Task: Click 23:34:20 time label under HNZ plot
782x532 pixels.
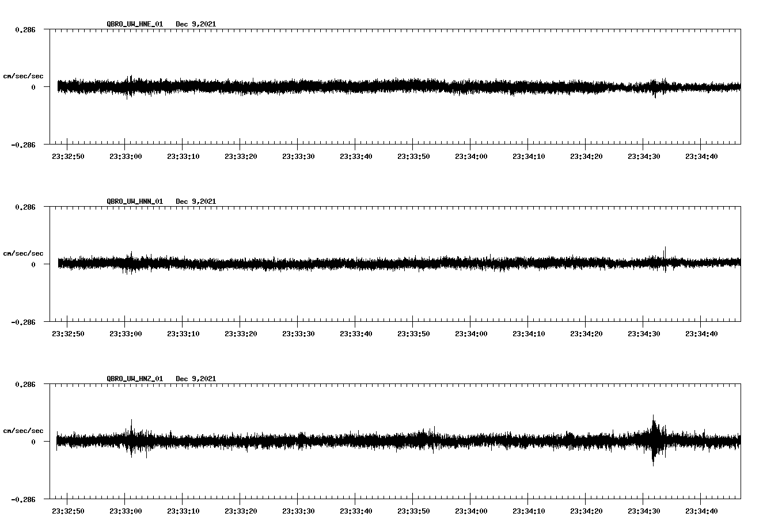Action: tap(586, 511)
